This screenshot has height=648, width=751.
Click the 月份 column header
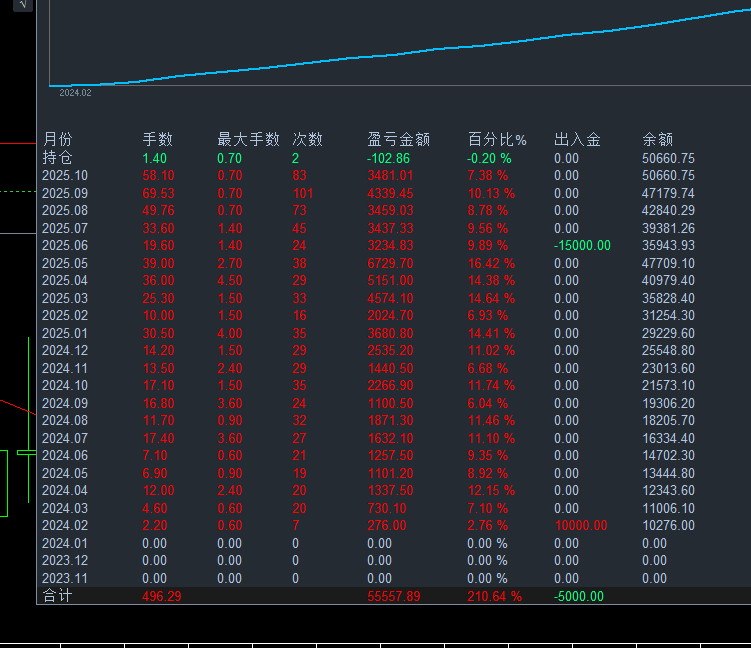(57, 139)
